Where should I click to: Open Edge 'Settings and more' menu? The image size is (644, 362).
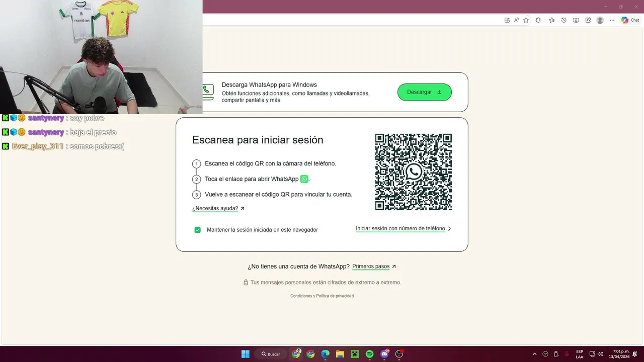click(612, 20)
